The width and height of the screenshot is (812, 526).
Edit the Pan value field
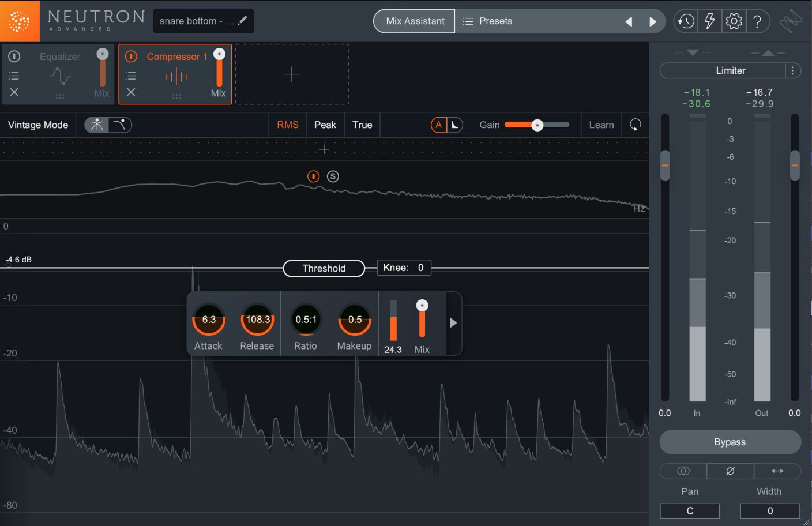tap(690, 511)
